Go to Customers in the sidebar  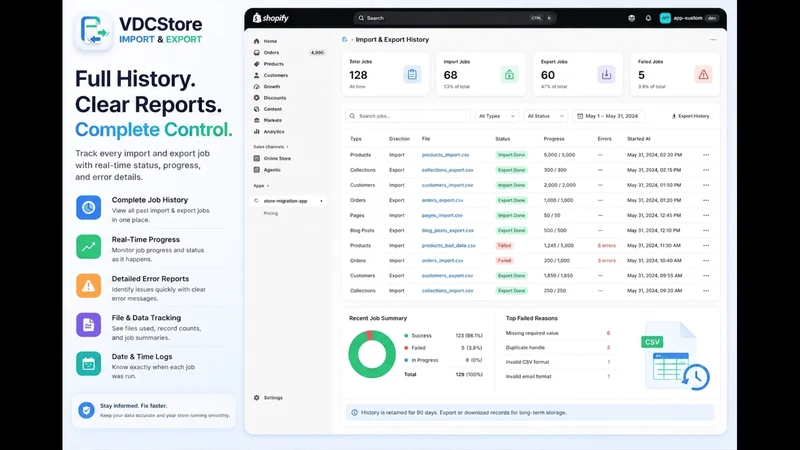[276, 75]
